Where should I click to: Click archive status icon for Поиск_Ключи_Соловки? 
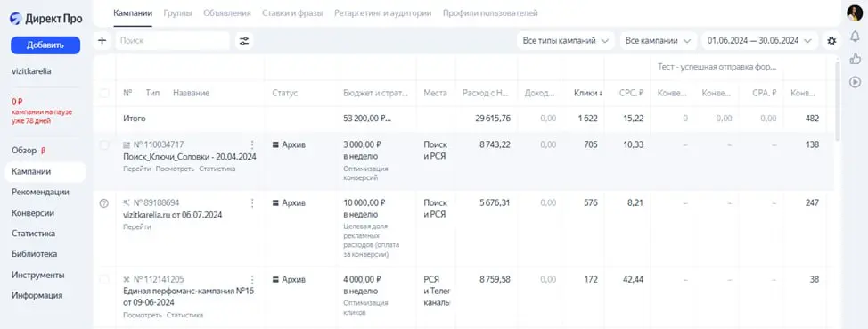pyautogui.click(x=275, y=144)
